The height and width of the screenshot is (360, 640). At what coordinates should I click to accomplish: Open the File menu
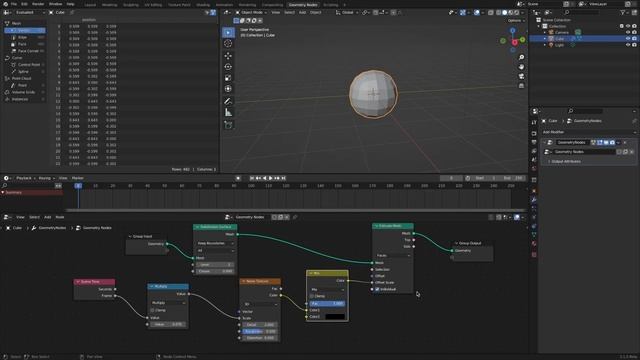point(14,4)
